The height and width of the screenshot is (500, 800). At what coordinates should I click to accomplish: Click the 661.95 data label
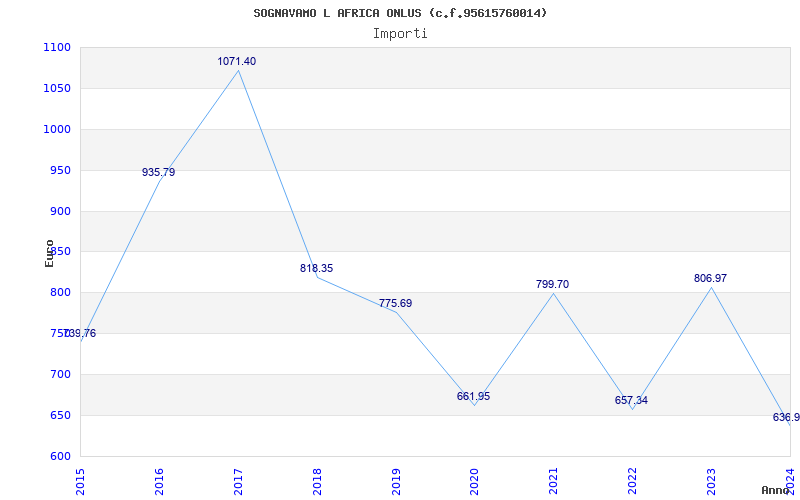click(x=473, y=396)
